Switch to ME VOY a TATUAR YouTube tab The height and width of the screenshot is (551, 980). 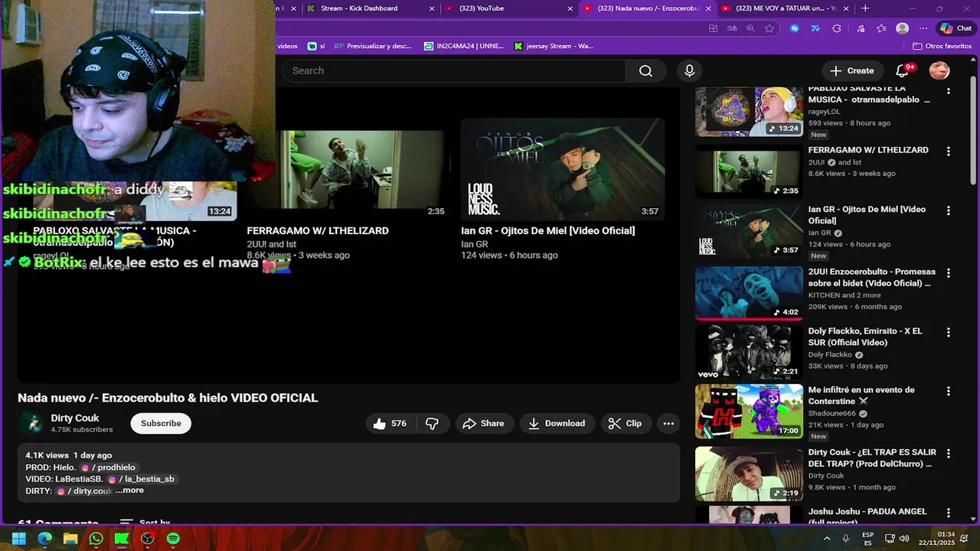[x=785, y=8]
